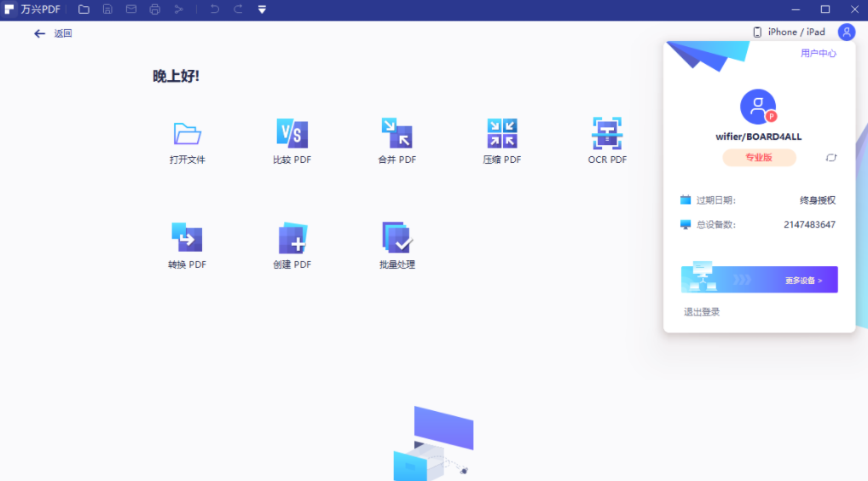
Task: Click the 万兴PDF app logo
Action: click(9, 9)
